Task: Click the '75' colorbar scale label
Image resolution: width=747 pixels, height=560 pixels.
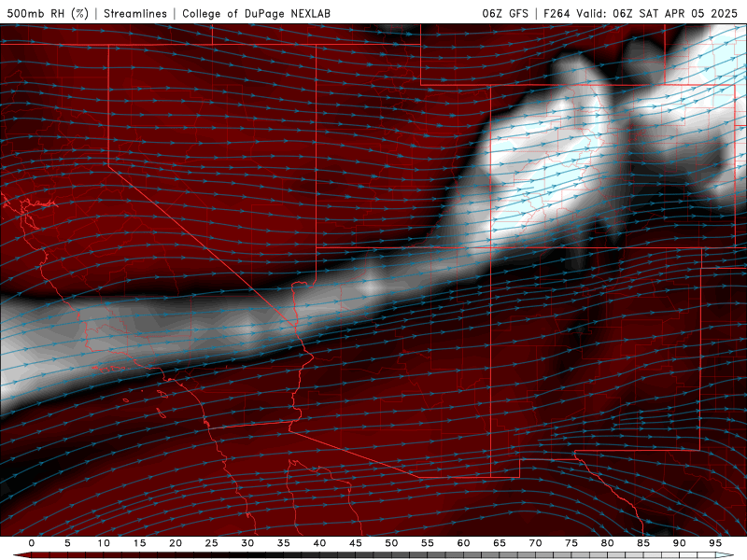Action: pyautogui.click(x=571, y=543)
